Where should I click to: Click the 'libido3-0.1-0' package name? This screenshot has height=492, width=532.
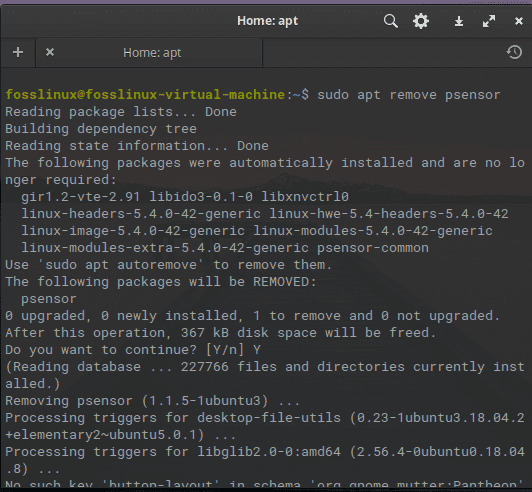pyautogui.click(x=201, y=197)
